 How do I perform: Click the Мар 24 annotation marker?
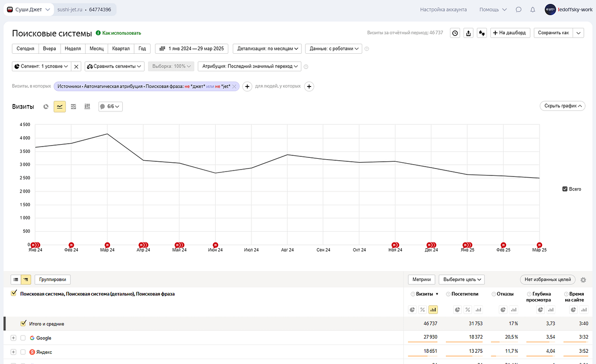point(107,245)
